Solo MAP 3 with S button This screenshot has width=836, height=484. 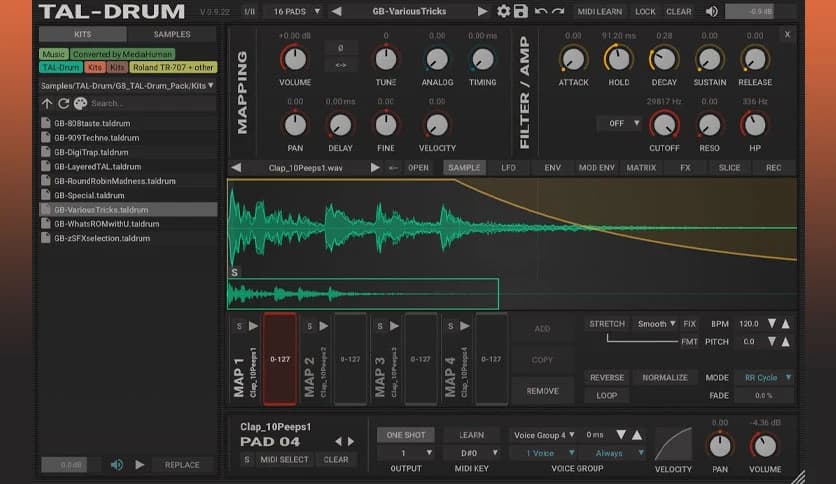tap(380, 326)
